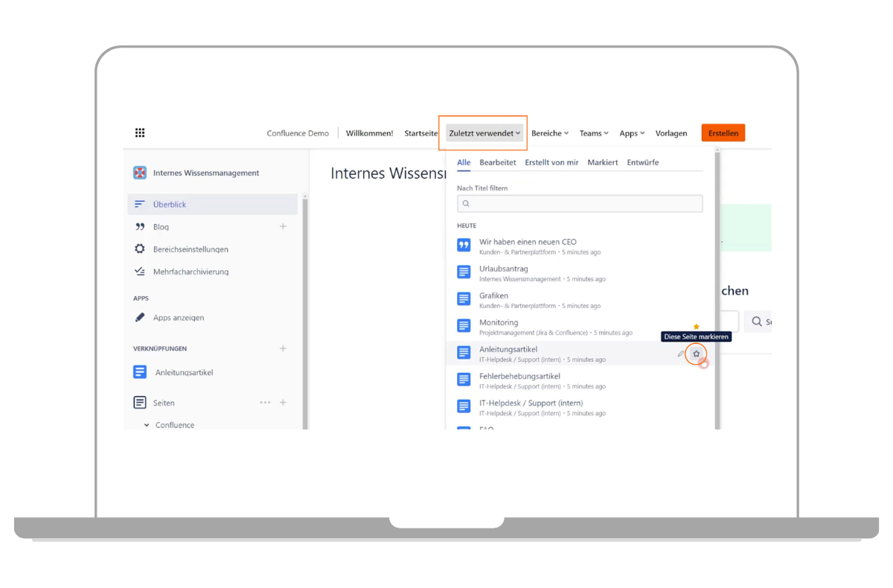893x588 pixels.
Task: Star the Anleitungsartikel page
Action: pos(696,354)
